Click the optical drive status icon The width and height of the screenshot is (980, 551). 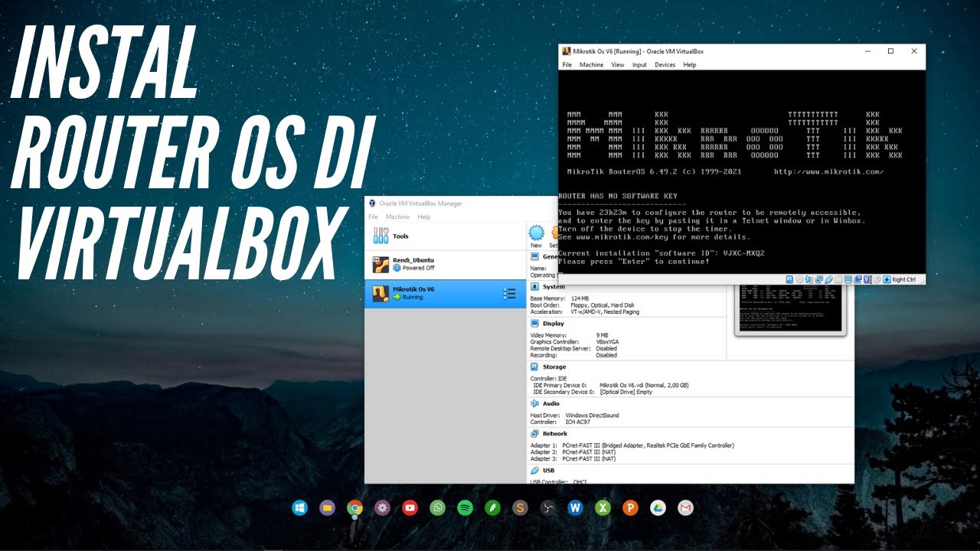click(799, 279)
